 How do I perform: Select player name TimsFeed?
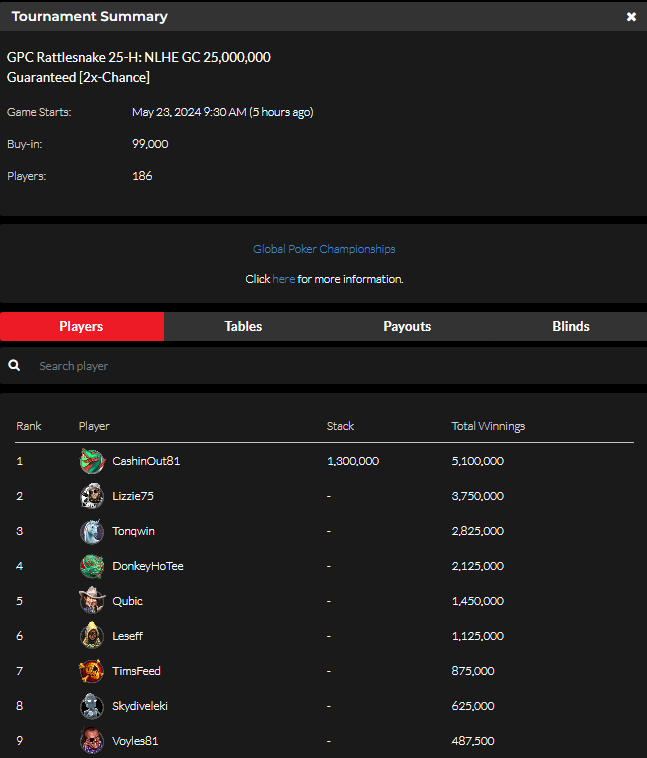(136, 671)
